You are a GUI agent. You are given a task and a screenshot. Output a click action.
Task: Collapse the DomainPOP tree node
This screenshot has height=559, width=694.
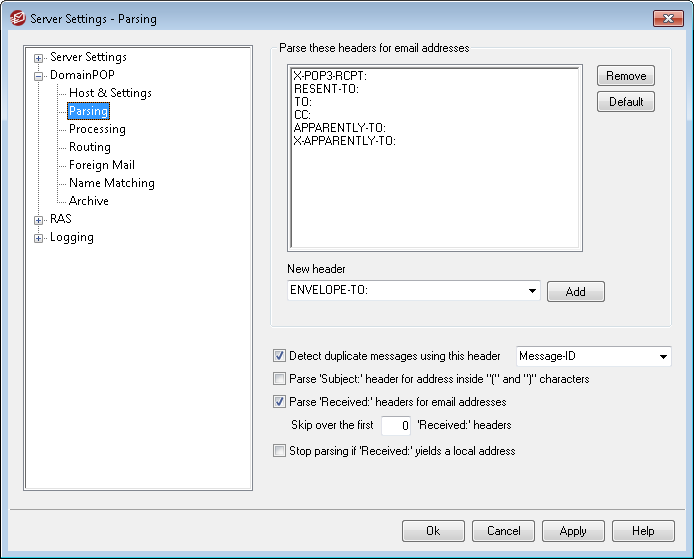(39, 76)
